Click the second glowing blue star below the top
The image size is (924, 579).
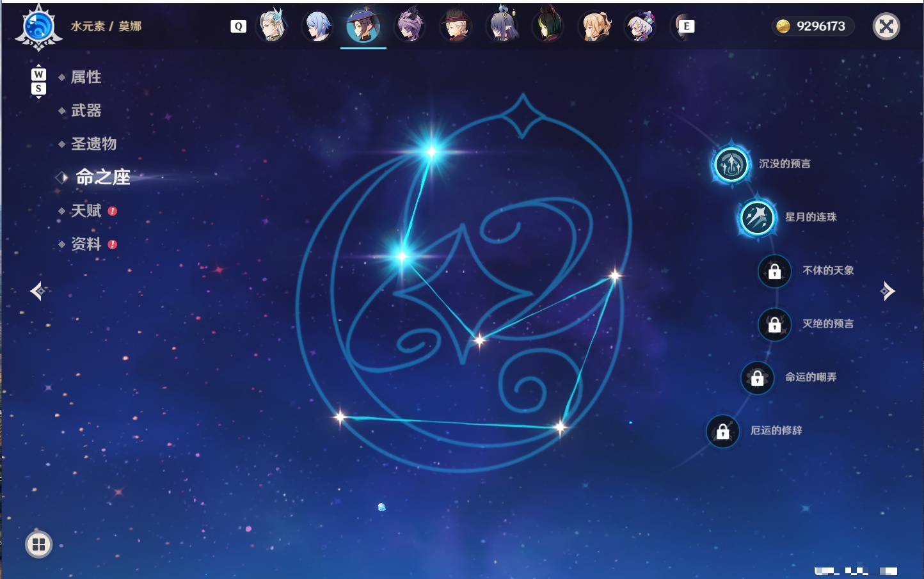(x=402, y=257)
